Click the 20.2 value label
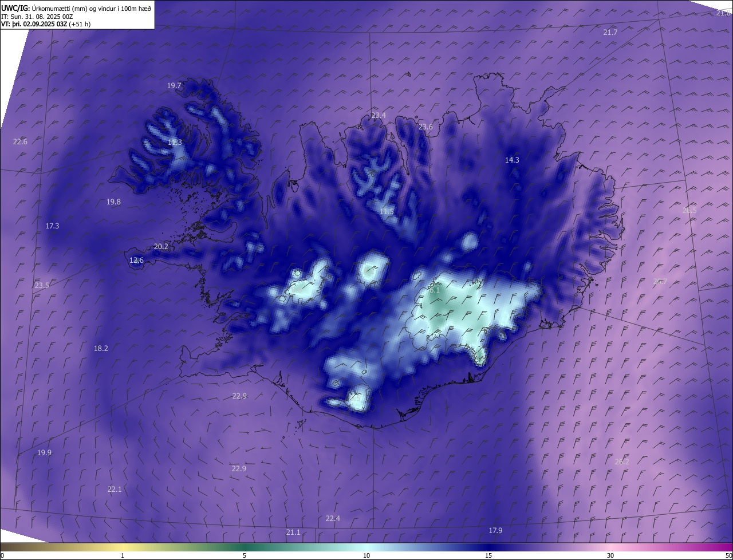 pyautogui.click(x=161, y=247)
